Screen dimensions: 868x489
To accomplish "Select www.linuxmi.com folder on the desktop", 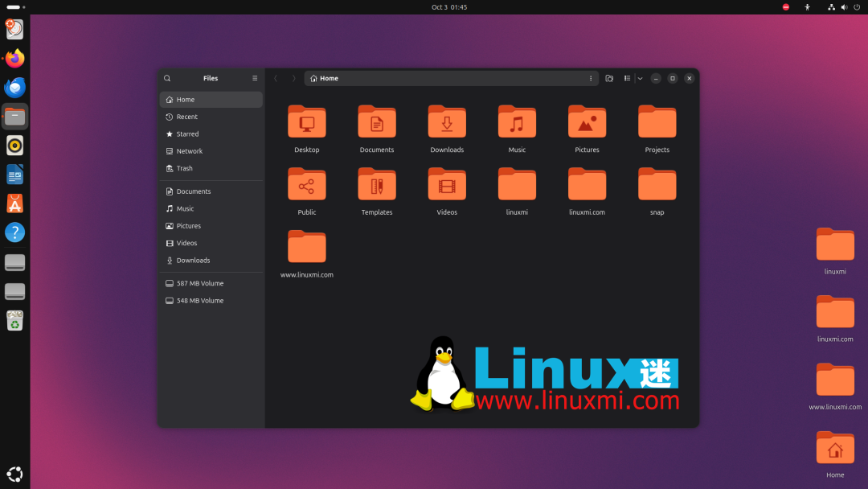I will (x=835, y=380).
